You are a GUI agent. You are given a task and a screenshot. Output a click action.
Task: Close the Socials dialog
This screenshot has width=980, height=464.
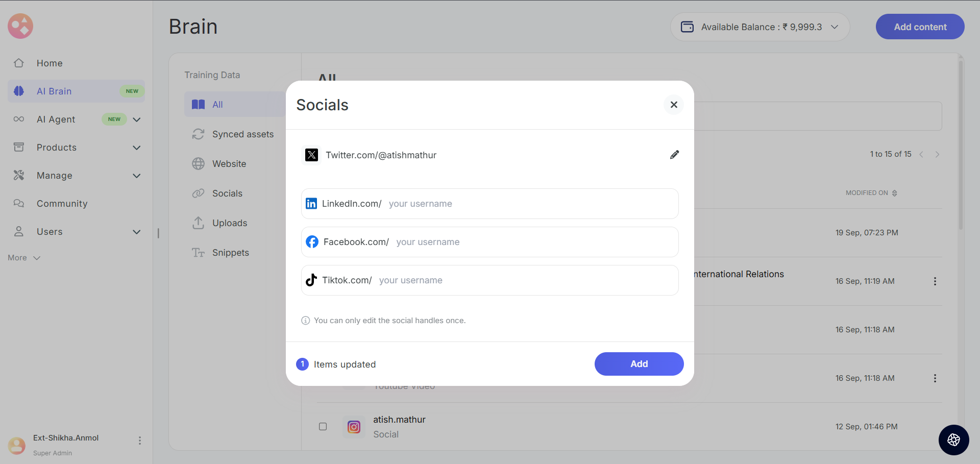pos(674,105)
